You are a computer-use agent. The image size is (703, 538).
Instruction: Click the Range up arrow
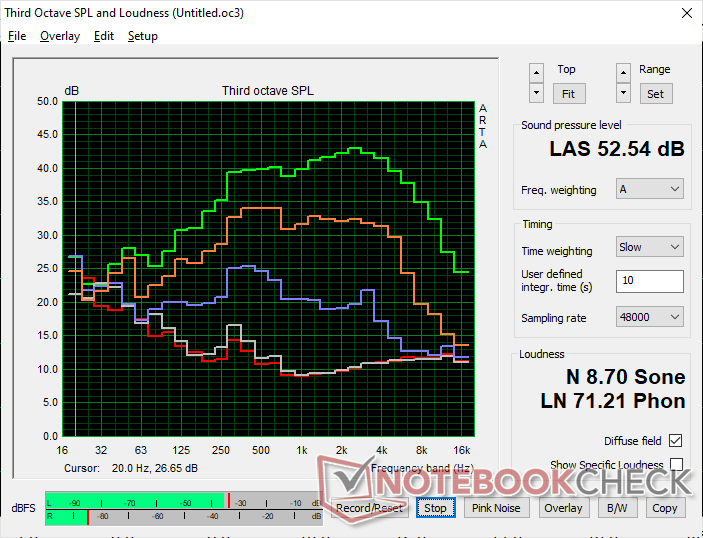[623, 73]
